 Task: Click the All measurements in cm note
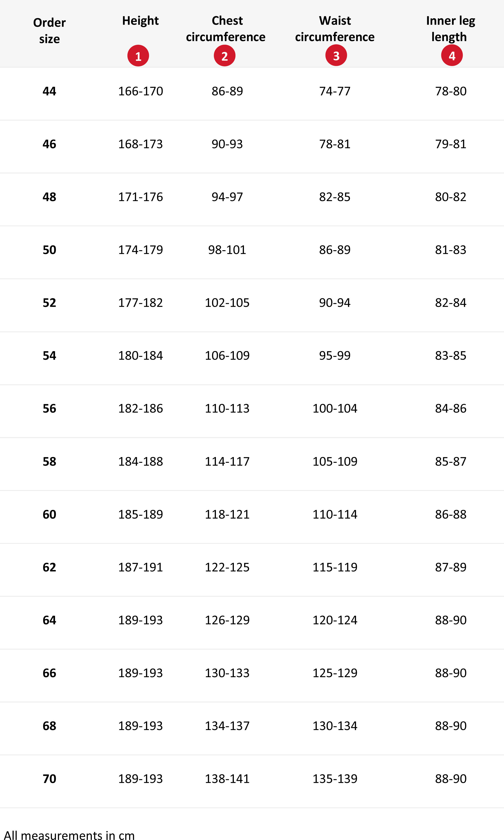[x=69, y=833]
